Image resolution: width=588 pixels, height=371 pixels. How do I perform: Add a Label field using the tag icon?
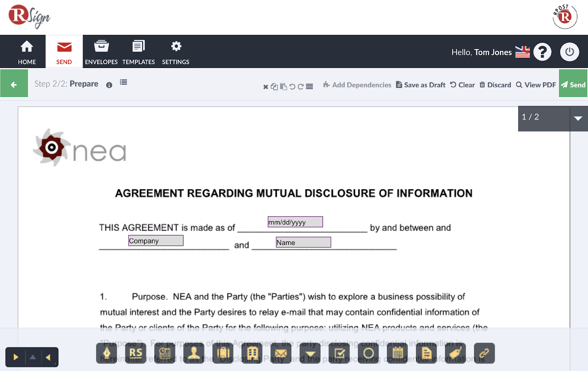455,353
